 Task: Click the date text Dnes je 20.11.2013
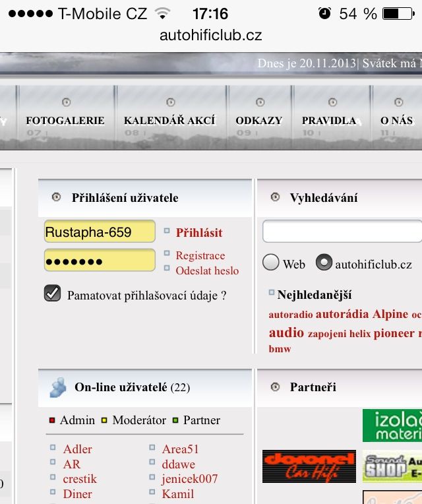[307, 63]
